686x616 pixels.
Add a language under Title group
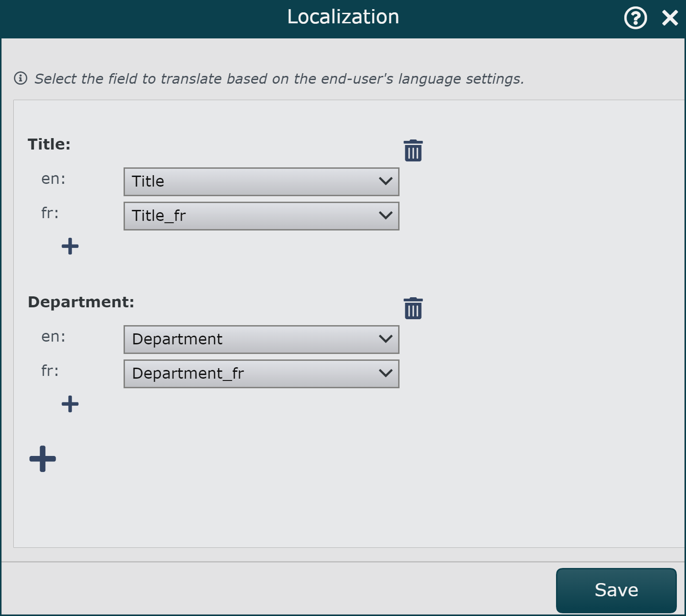pos(70,246)
